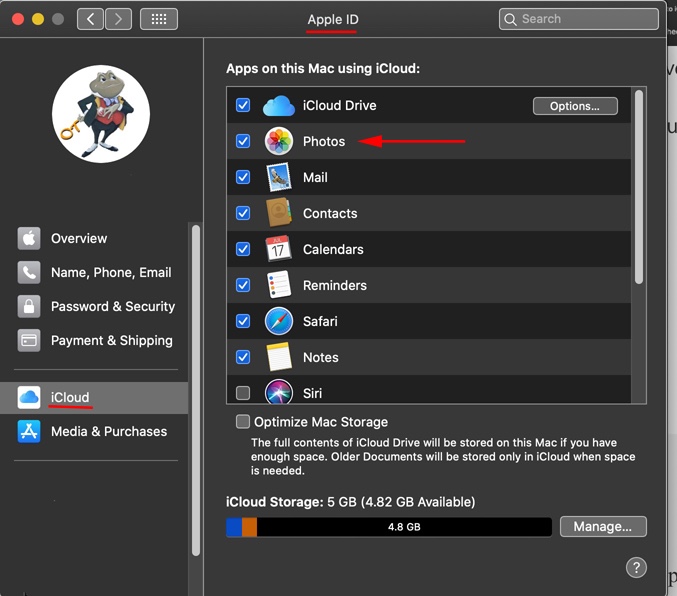Show all preferences with the grid button
The width and height of the screenshot is (677, 596).
[159, 19]
